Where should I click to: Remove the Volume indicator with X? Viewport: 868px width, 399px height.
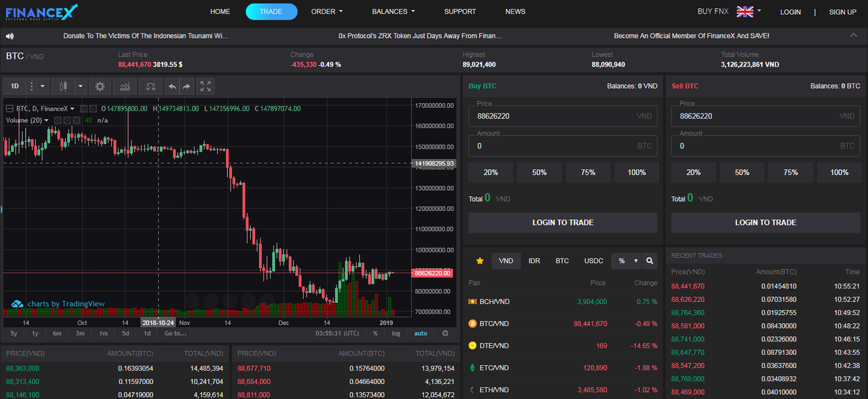click(76, 120)
